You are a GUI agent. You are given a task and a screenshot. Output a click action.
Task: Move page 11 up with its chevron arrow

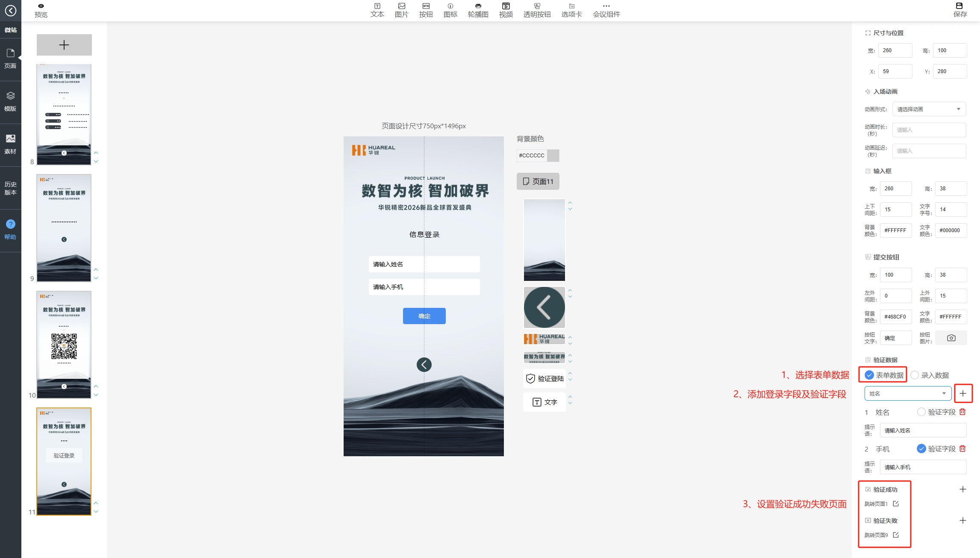96,503
